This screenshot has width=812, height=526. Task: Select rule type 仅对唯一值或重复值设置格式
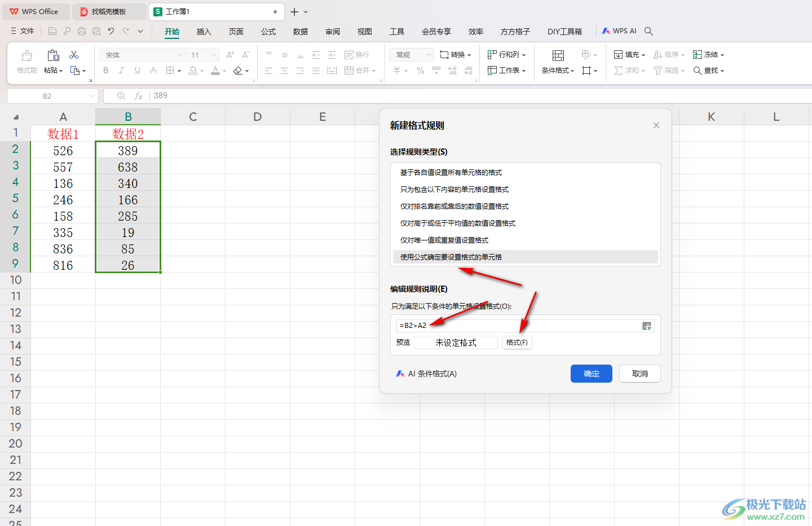(x=526, y=240)
